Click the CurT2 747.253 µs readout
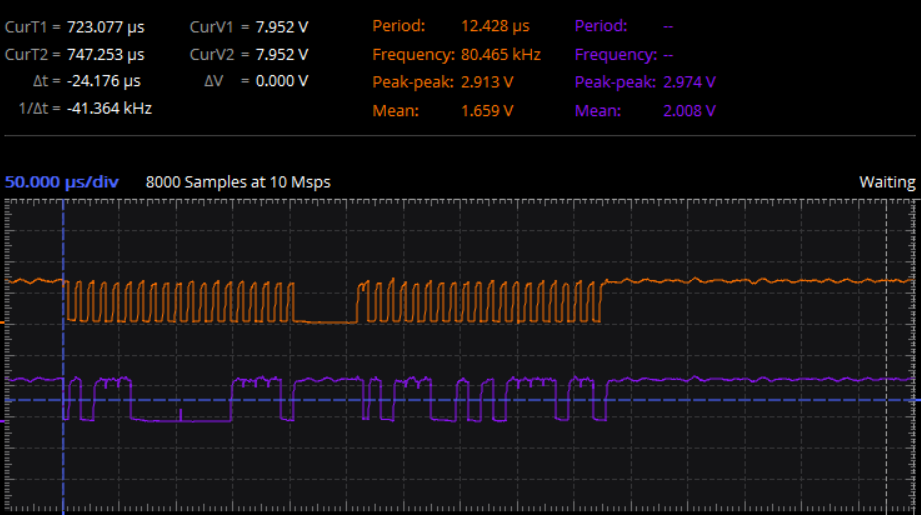This screenshot has height=515, width=921. point(75,54)
